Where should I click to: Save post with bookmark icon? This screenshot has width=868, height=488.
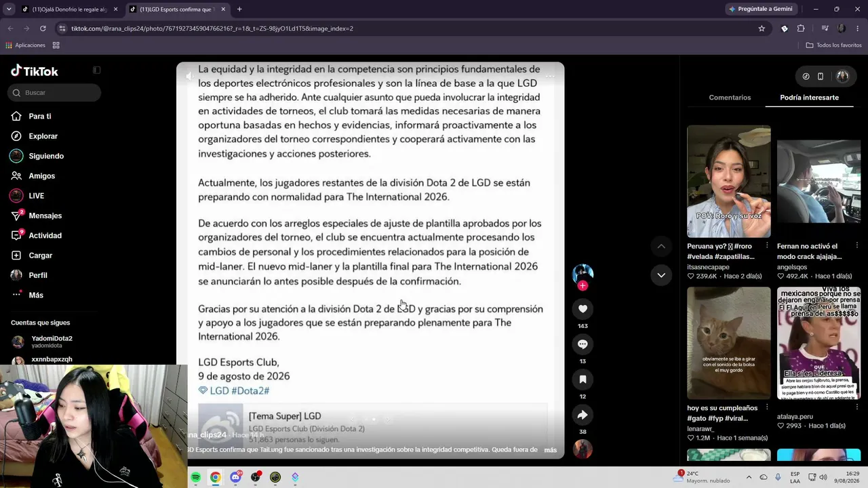[x=583, y=380]
